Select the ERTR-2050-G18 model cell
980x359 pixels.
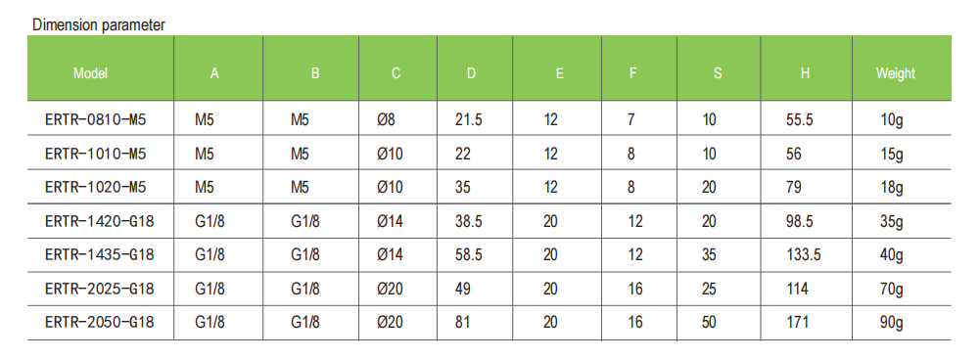tap(100, 322)
